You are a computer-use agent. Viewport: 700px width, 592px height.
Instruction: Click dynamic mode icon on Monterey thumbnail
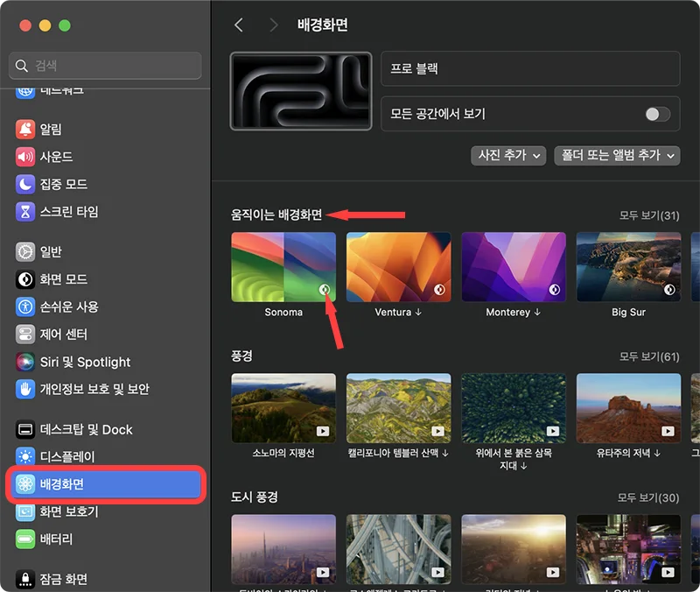click(x=555, y=290)
